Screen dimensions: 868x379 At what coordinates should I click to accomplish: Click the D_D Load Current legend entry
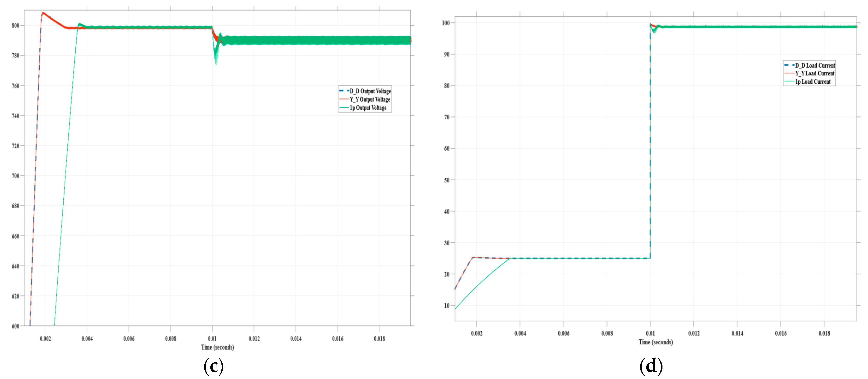(815, 65)
